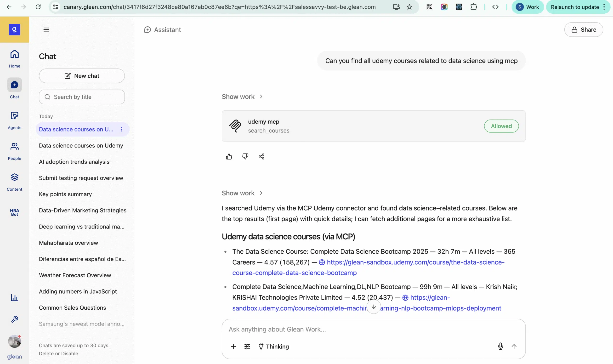Image resolution: width=613 pixels, height=364 pixels.
Task: Open Data science courses on Udemy chat
Action: point(81,145)
